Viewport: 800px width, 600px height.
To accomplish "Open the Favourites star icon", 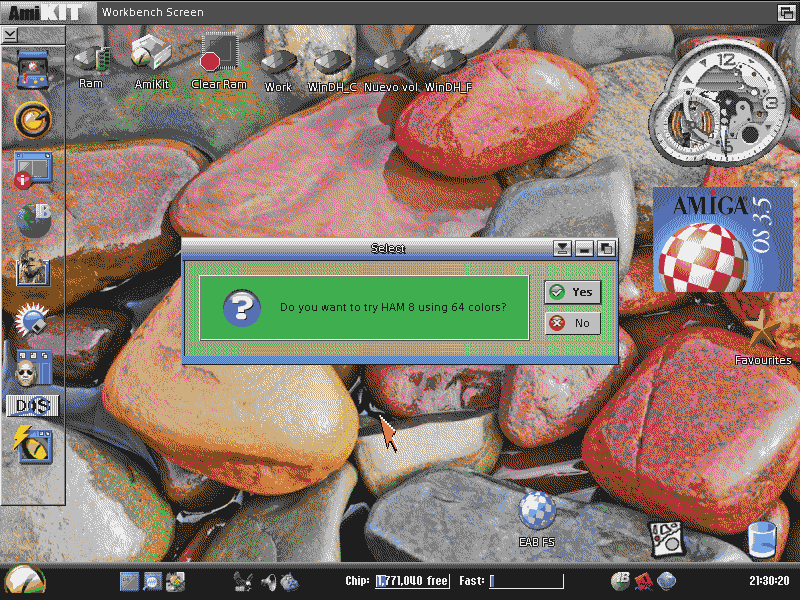I will coord(762,338).
